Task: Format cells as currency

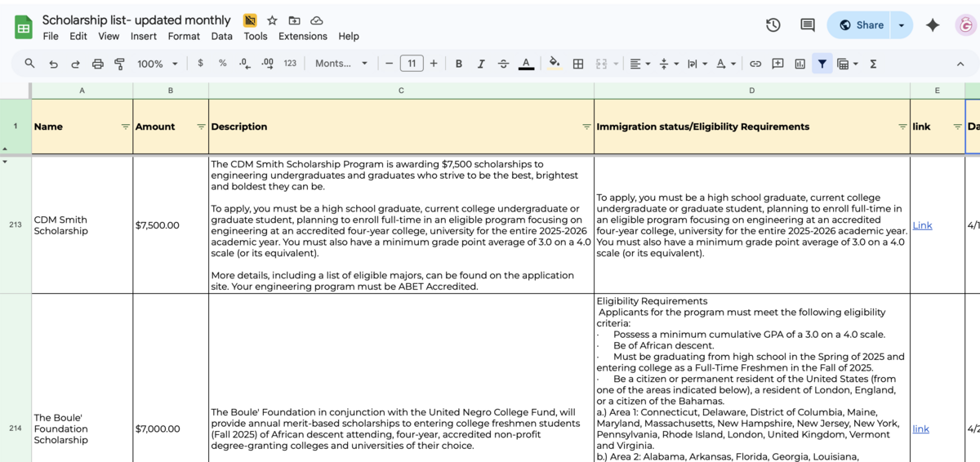Action: (200, 64)
